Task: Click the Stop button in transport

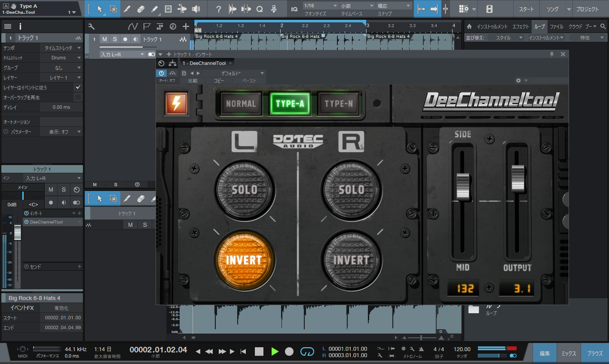Action: pos(259,352)
